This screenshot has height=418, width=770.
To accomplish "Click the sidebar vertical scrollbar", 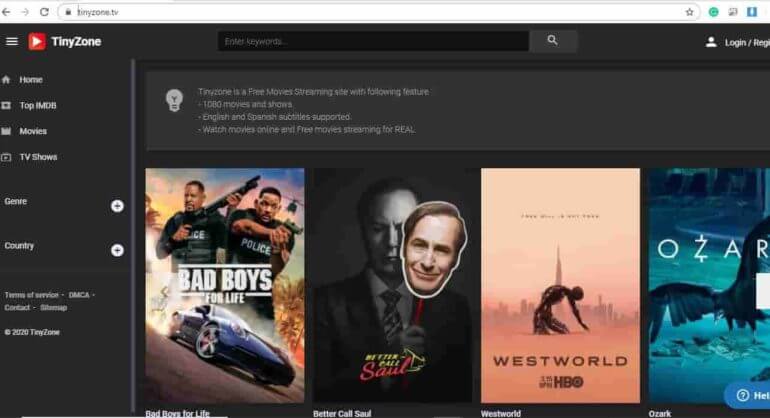I will (x=133, y=236).
